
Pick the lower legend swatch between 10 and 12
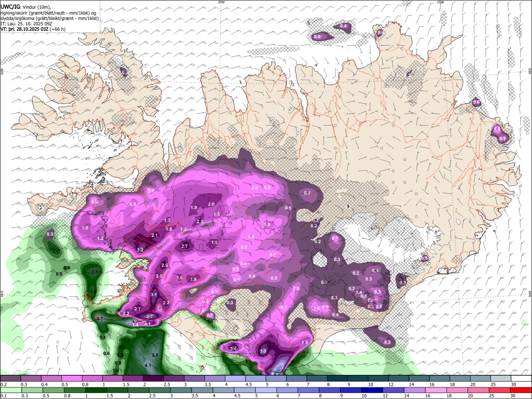[x=372, y=390]
